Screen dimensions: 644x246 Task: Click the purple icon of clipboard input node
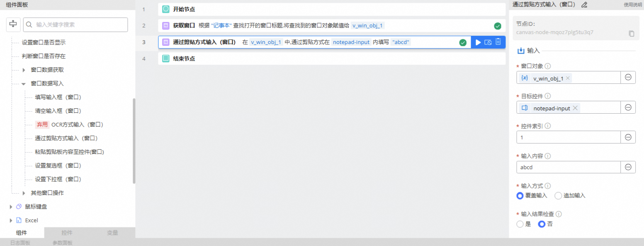[166, 42]
